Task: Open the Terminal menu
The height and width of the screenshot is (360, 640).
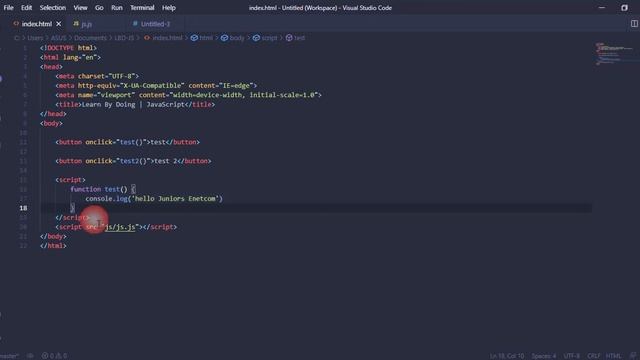Action: coord(142,8)
